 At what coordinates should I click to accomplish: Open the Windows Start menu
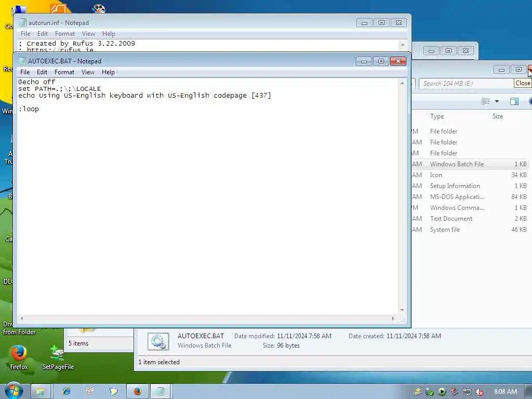[x=14, y=391]
